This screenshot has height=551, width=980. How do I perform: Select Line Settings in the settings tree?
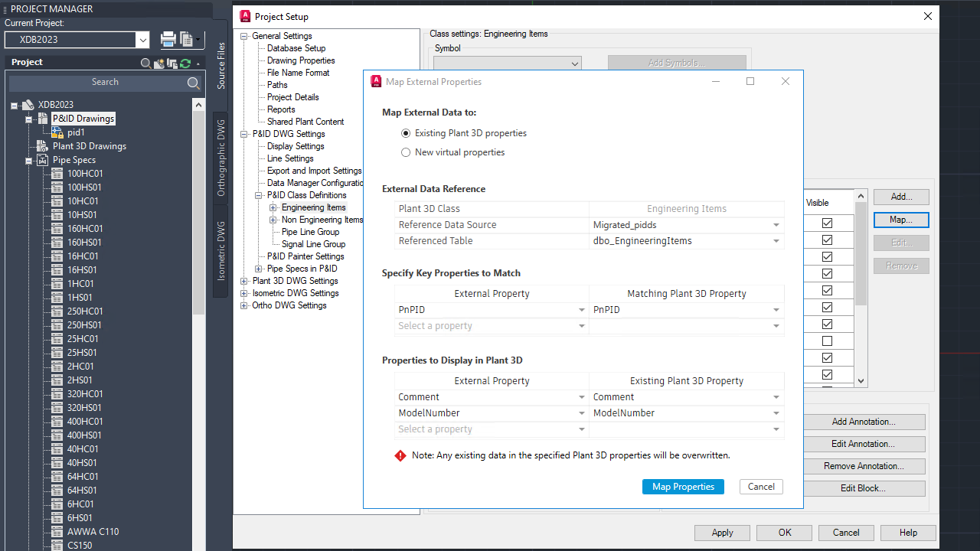(x=290, y=158)
